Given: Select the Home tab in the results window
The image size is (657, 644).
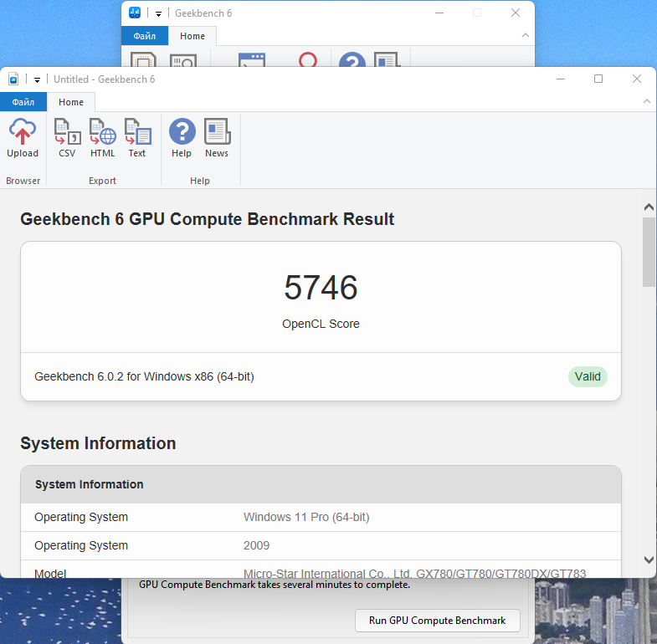Looking at the screenshot, I should pos(71,102).
